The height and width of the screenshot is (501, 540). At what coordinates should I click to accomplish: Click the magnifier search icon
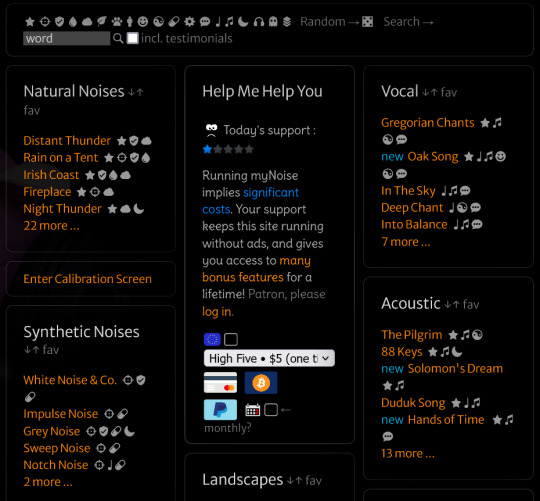coord(118,38)
